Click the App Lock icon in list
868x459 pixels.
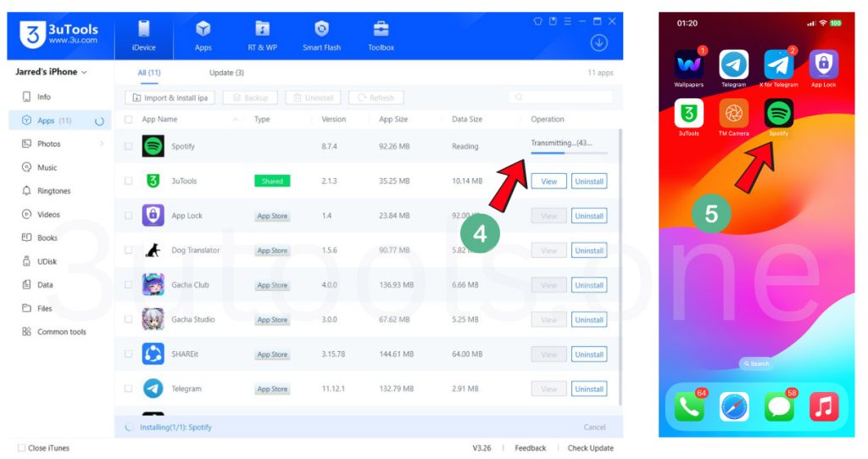pos(153,216)
